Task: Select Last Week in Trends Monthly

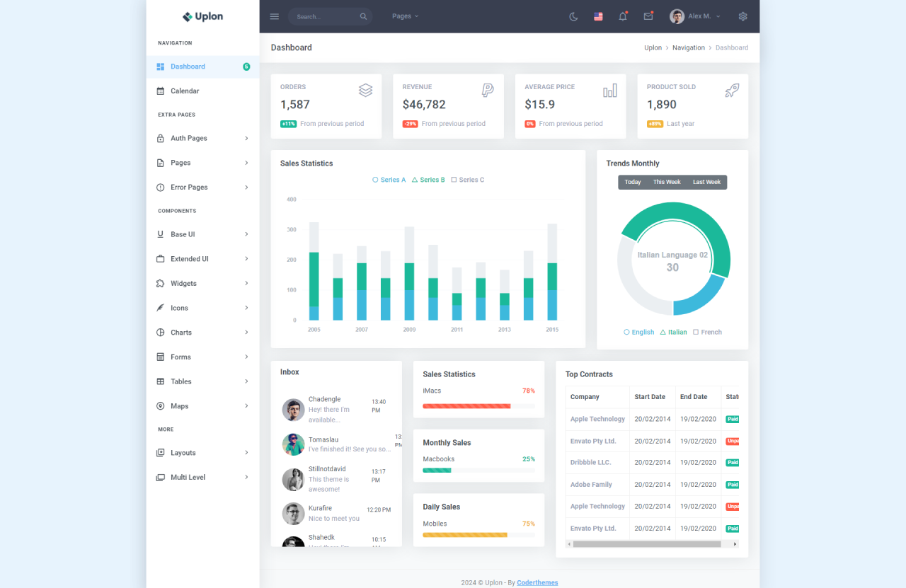Action: click(706, 182)
